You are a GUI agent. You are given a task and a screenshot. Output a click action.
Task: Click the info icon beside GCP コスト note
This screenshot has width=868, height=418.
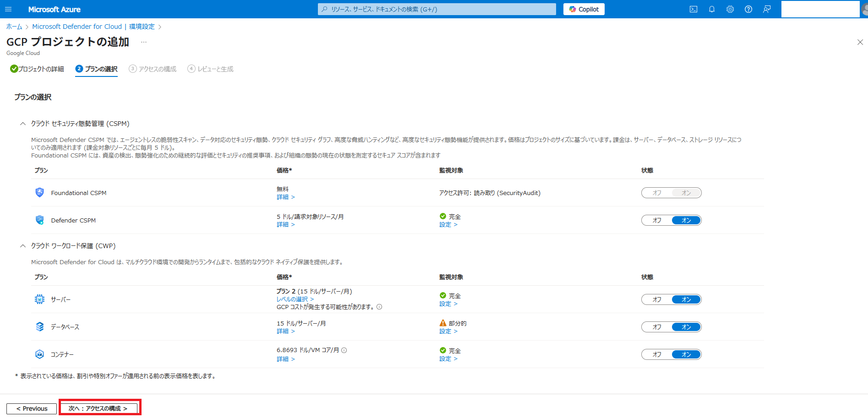[379, 307]
